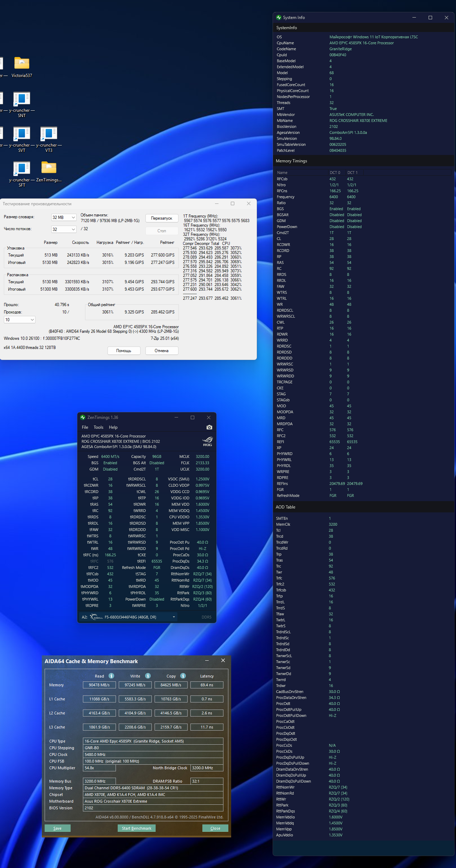Click the Memory Latency value "69.4 ns"
456x868 pixels.
coord(207,685)
